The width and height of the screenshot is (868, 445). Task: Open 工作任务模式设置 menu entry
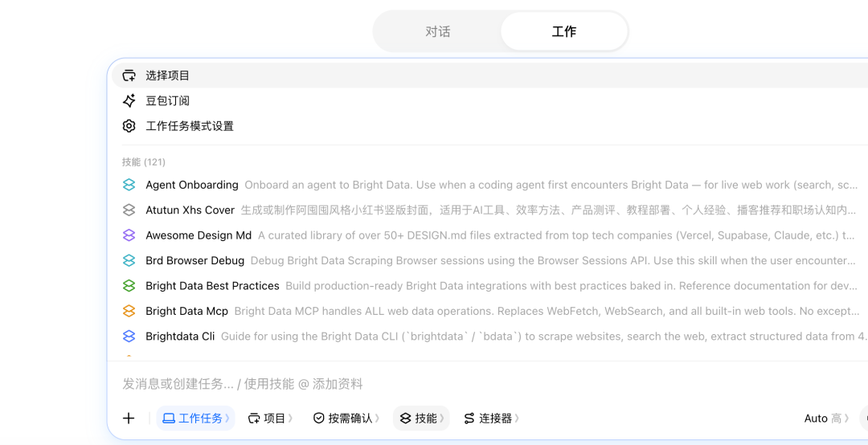[x=489, y=126]
